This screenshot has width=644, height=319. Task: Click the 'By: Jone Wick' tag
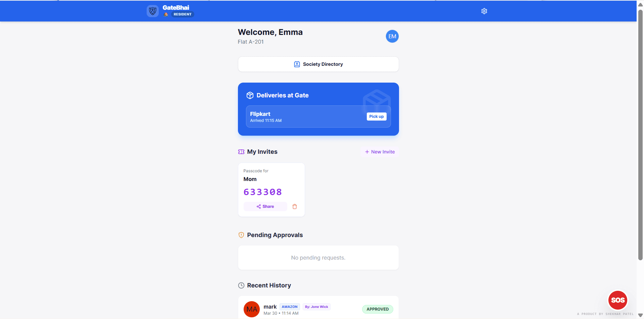(x=316, y=307)
